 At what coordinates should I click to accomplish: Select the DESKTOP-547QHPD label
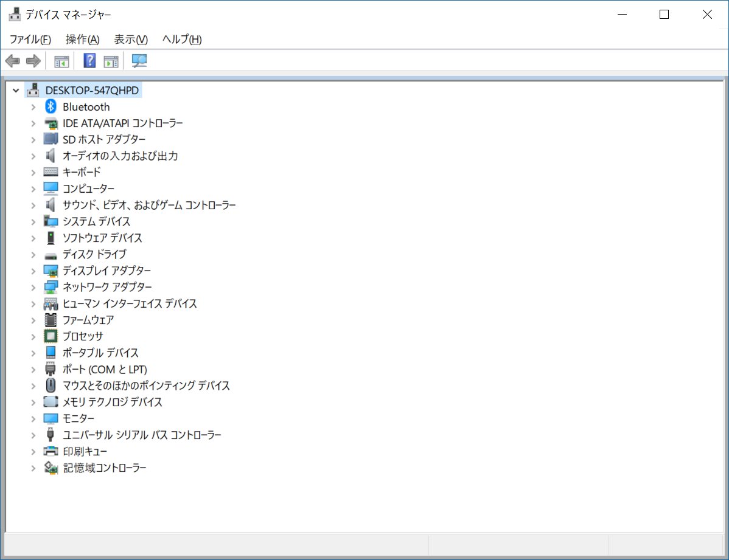92,90
